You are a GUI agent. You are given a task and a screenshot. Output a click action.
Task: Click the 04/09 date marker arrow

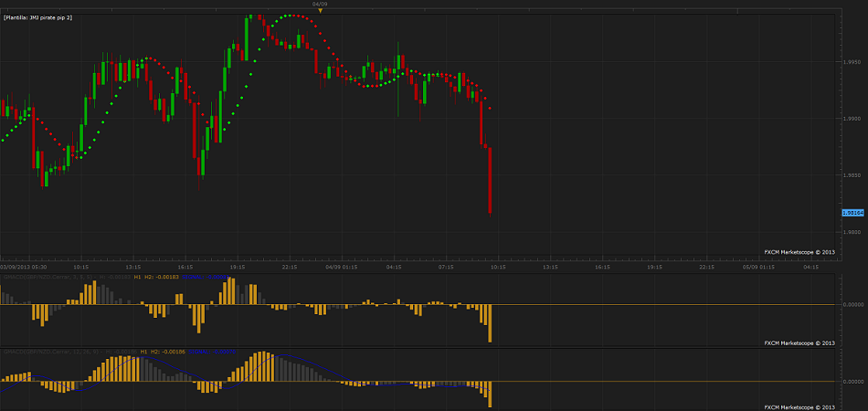click(x=320, y=10)
